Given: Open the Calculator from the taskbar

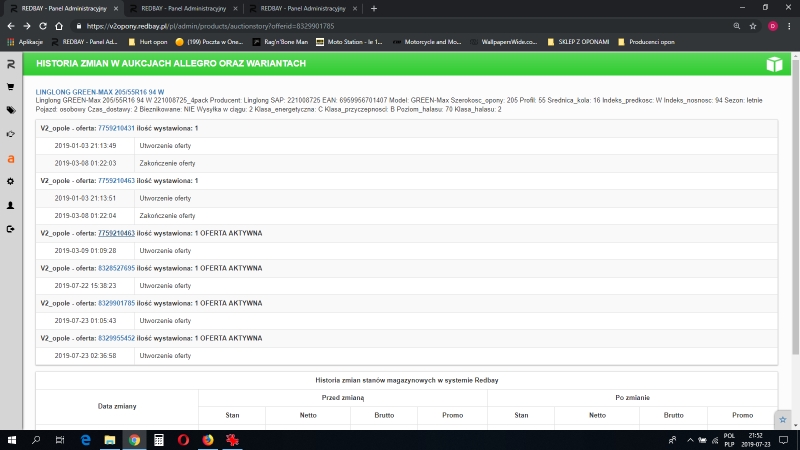Looking at the screenshot, I should tap(158, 439).
